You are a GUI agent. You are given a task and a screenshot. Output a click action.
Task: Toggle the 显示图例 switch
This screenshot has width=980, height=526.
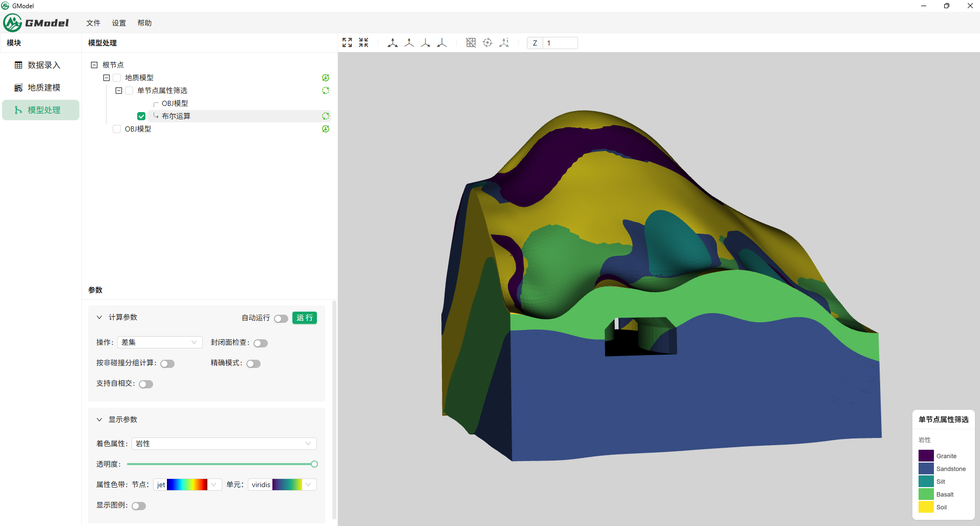coord(139,506)
